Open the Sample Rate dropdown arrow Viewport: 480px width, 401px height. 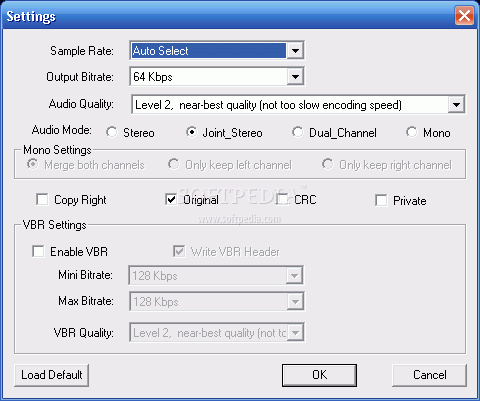click(x=295, y=51)
